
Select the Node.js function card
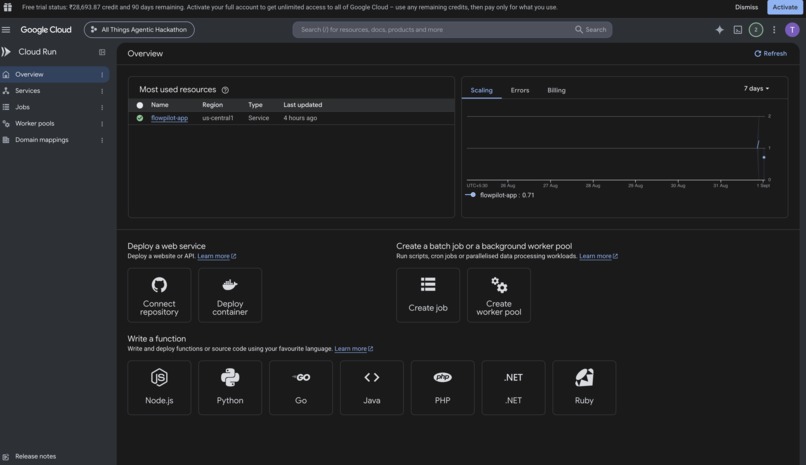pos(159,387)
